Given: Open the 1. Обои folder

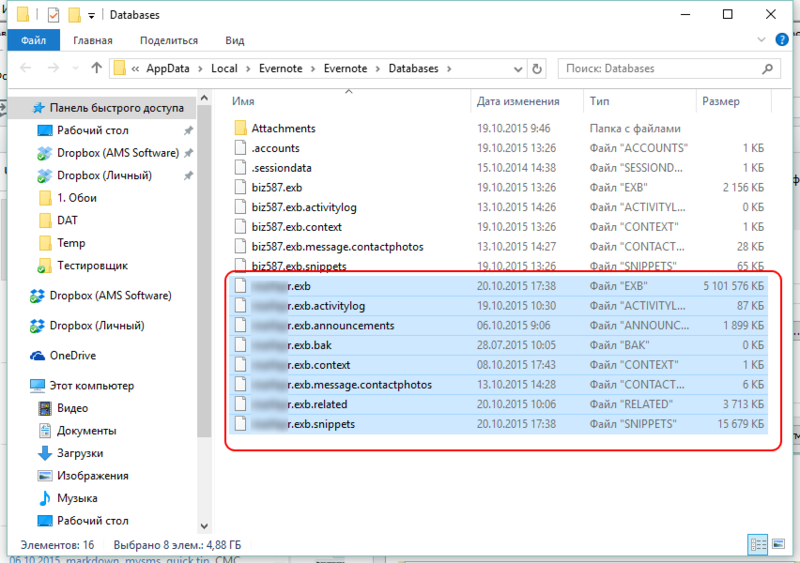Looking at the screenshot, I should [x=77, y=198].
